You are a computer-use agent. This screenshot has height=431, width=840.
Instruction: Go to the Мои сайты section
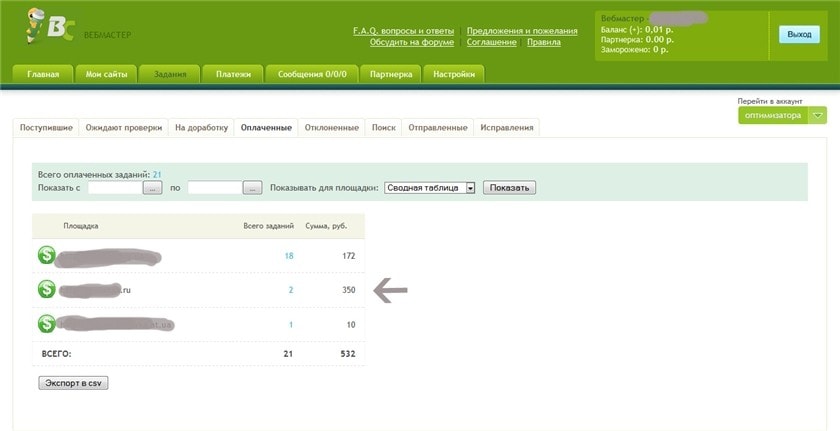coord(106,74)
